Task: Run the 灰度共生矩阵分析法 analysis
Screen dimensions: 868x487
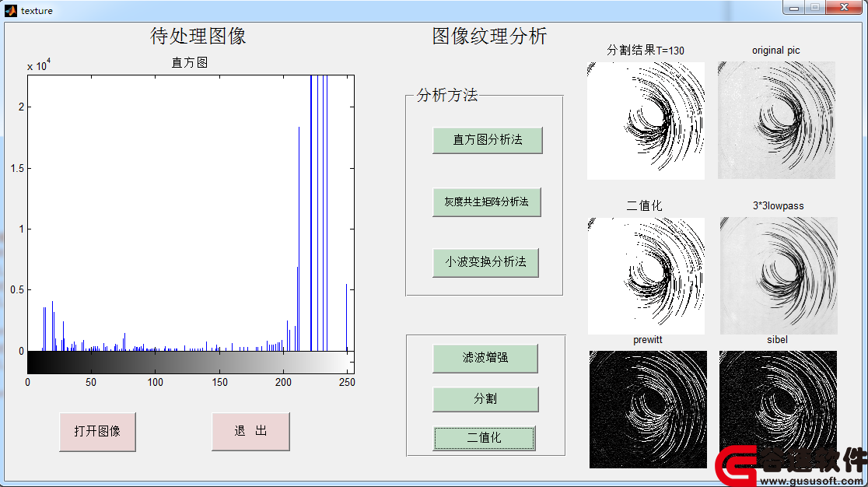Action: pyautogui.click(x=487, y=202)
